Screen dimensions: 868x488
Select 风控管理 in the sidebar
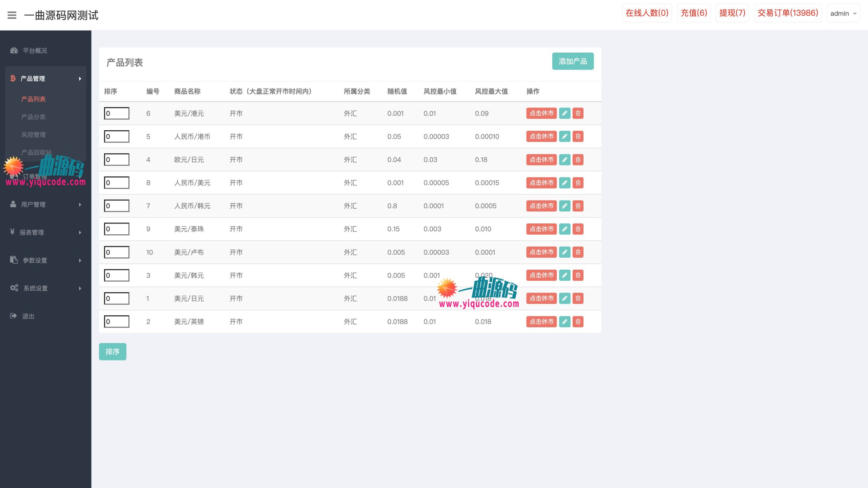[x=34, y=134]
